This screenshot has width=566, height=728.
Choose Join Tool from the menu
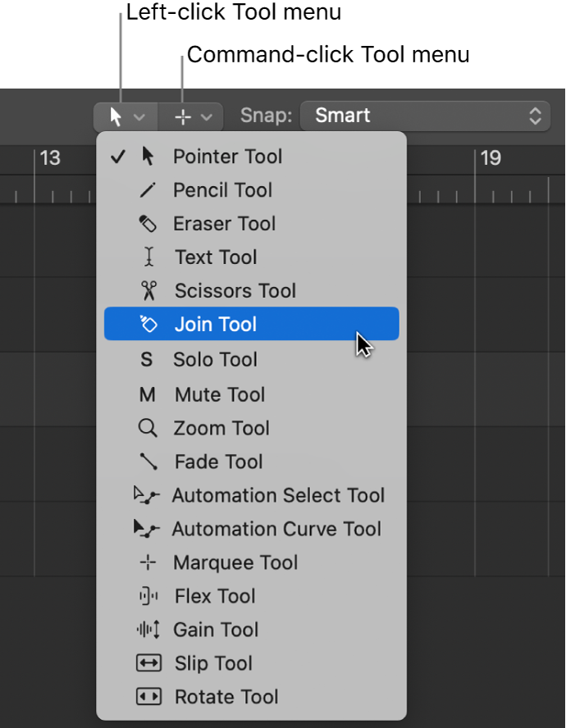click(215, 325)
